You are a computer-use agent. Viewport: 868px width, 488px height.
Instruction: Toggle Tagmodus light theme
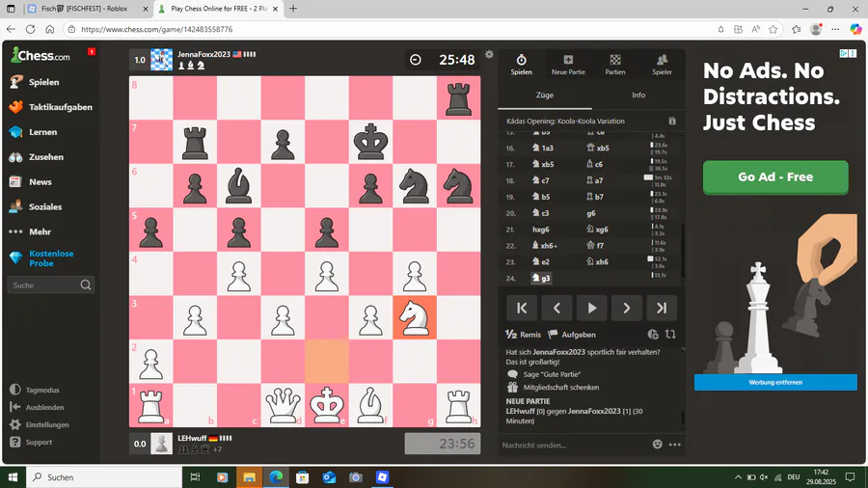coord(35,390)
